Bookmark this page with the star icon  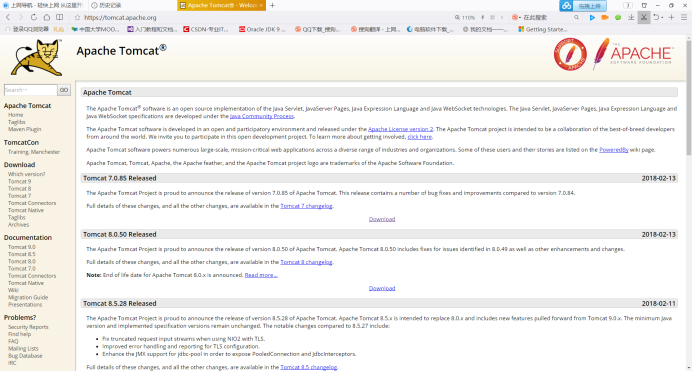tap(77, 18)
